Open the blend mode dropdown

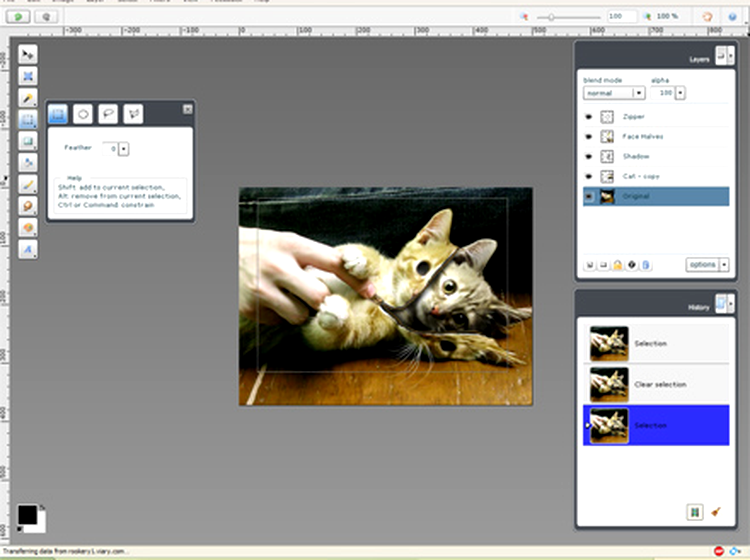click(614, 93)
